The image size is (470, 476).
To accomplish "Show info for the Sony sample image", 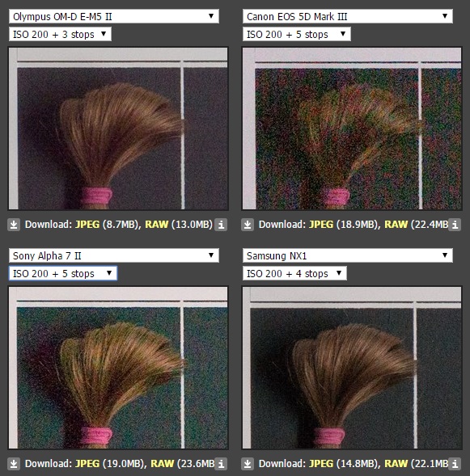I will pos(221,464).
